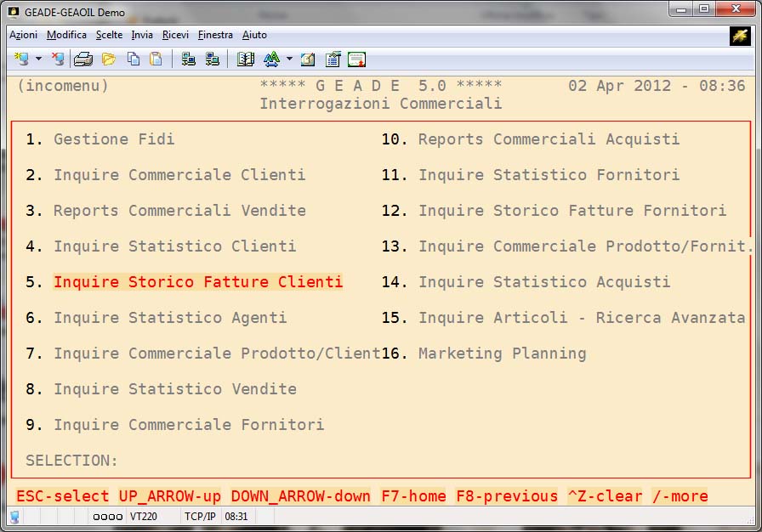Click the disconnect session icon

pos(57,59)
